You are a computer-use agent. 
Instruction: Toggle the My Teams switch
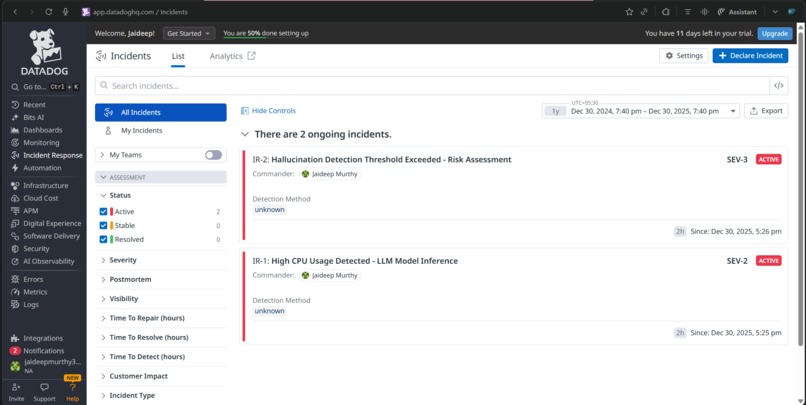pos(213,155)
